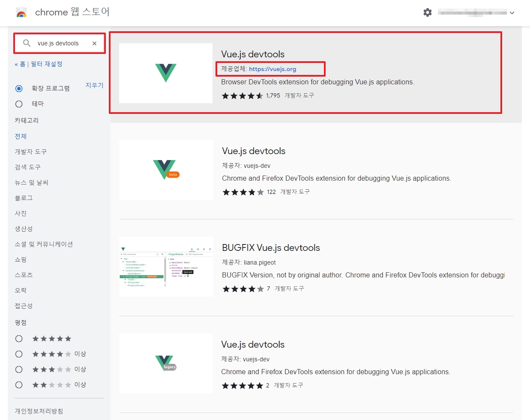Click the 122 ratings stars
Viewport: 530px width, 420px height.
point(243,192)
